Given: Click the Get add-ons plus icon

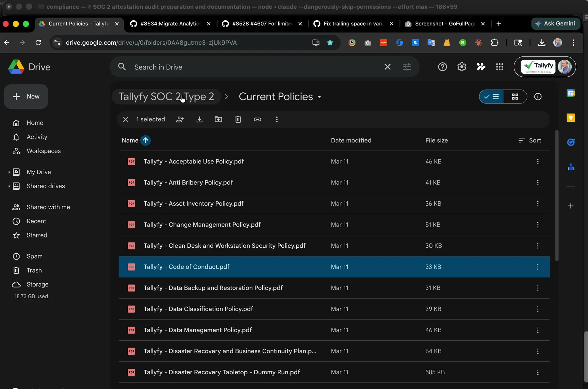Looking at the screenshot, I should click(x=571, y=206).
